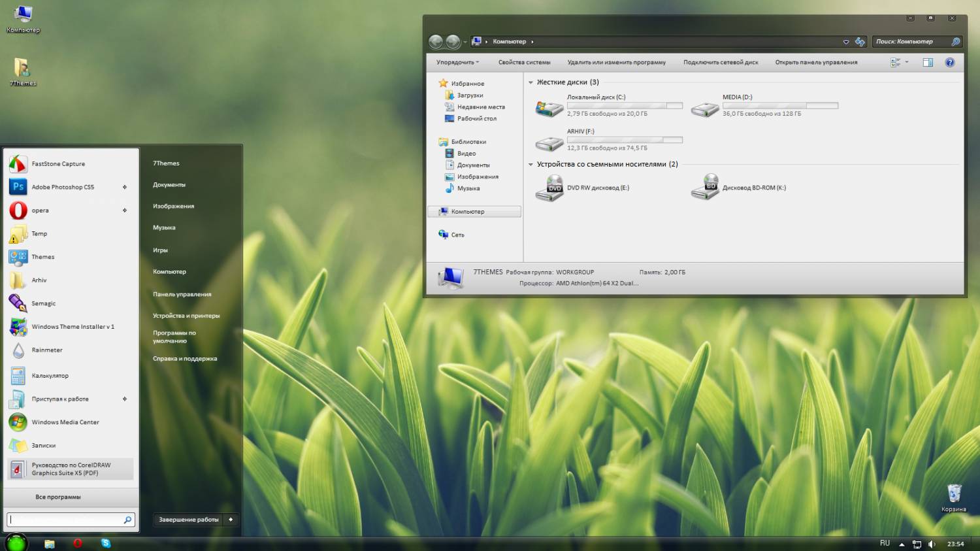Open FastStone Capture from Start menu
This screenshot has width=980, height=551.
71,164
